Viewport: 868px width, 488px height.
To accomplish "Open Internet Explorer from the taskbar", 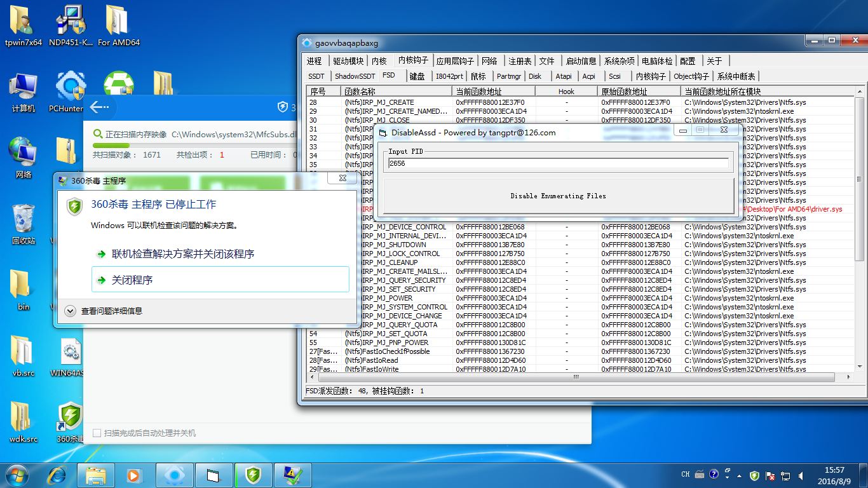I will pos(58,475).
